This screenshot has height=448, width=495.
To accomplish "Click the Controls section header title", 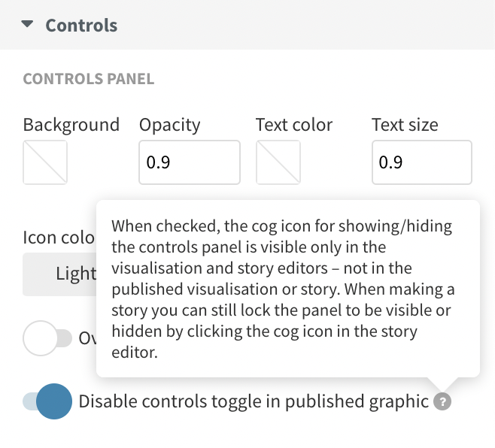I will click(81, 26).
